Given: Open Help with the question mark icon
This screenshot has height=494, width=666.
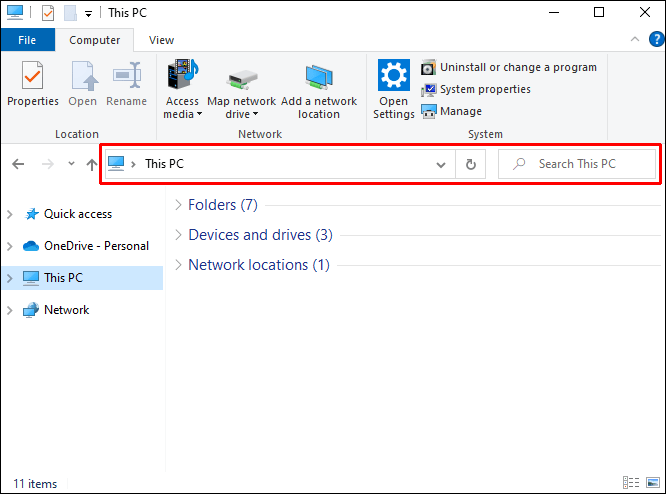Looking at the screenshot, I should (656, 40).
